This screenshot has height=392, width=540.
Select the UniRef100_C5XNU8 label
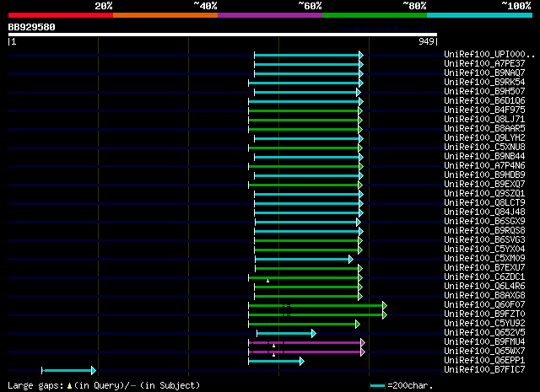point(484,148)
